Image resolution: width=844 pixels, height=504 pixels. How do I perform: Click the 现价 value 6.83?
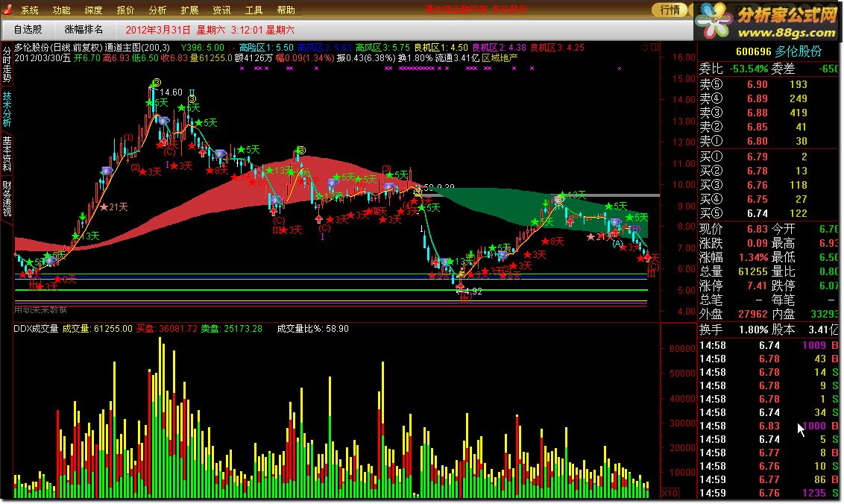pyautogui.click(x=758, y=229)
